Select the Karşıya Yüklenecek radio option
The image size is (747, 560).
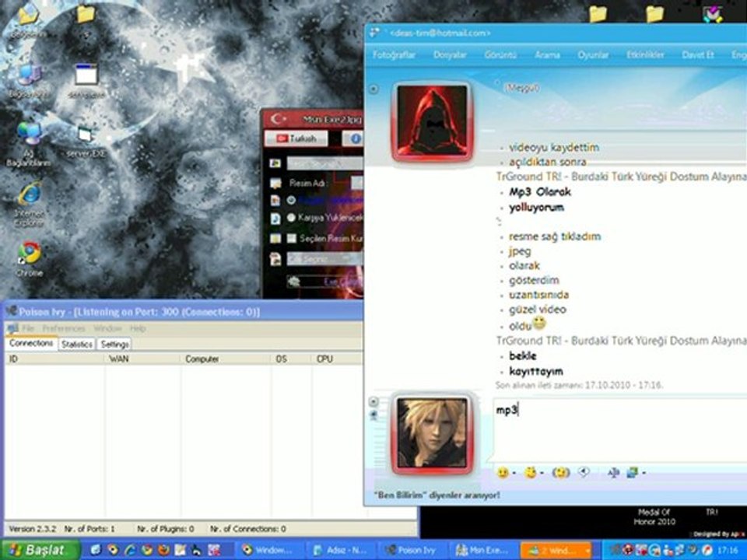[291, 219]
